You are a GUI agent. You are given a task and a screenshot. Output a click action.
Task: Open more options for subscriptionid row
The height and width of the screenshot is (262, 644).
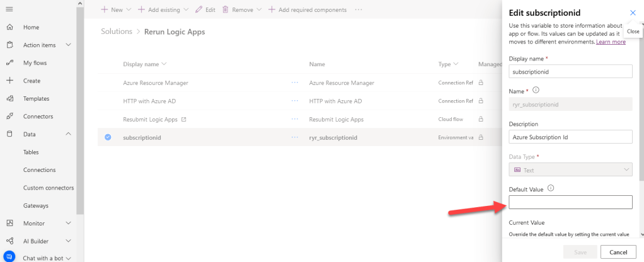pyautogui.click(x=294, y=137)
